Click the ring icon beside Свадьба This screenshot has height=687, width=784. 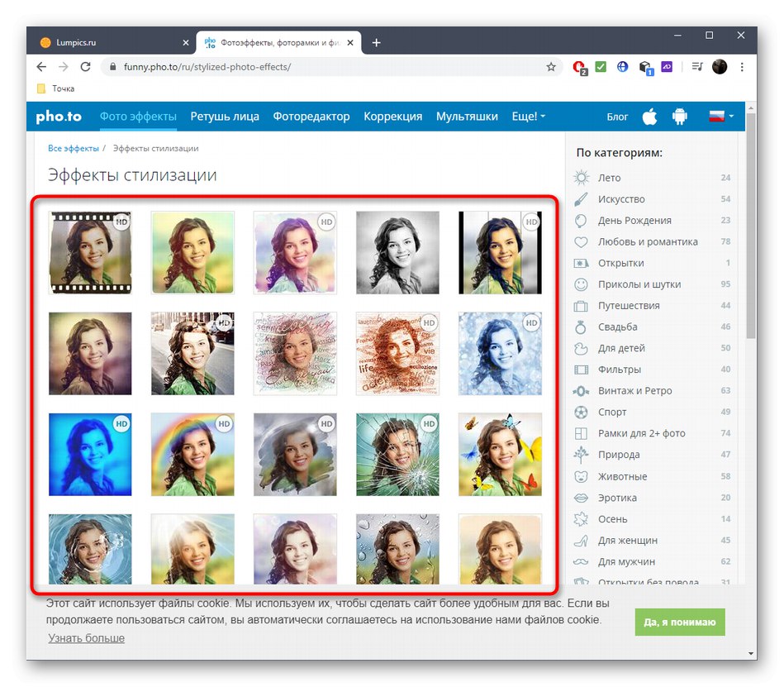581,327
